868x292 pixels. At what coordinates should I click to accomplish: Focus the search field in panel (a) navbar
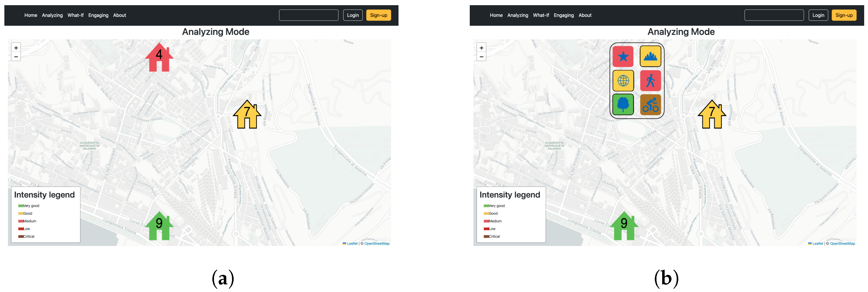click(308, 15)
